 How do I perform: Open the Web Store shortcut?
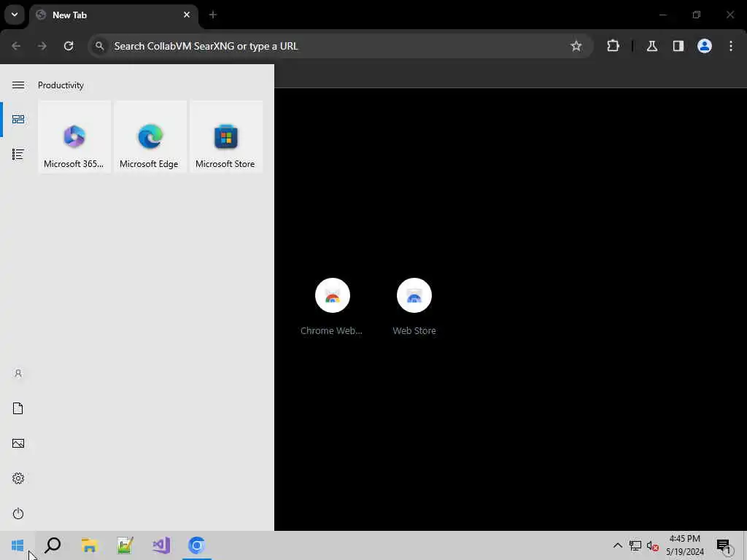(414, 307)
